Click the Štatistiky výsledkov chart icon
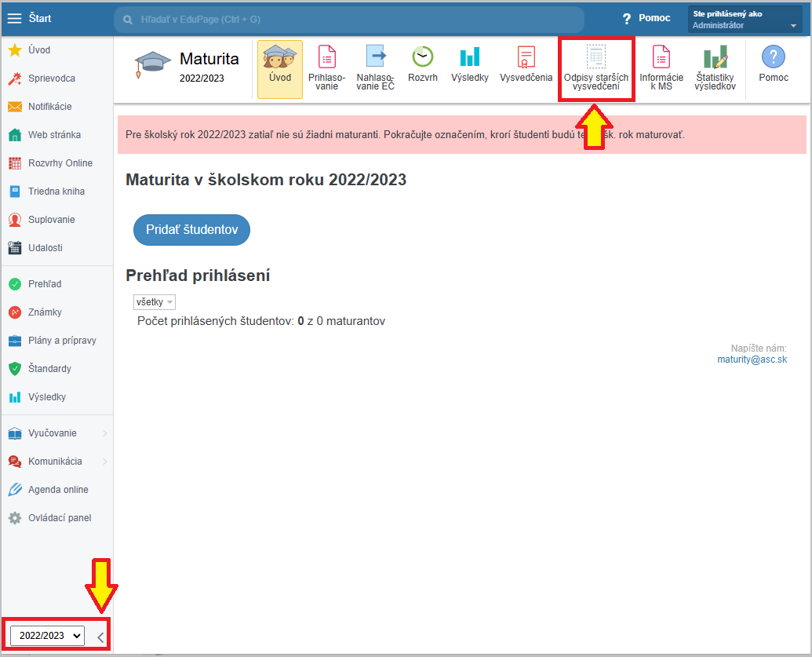This screenshot has width=812, height=657. click(x=716, y=57)
